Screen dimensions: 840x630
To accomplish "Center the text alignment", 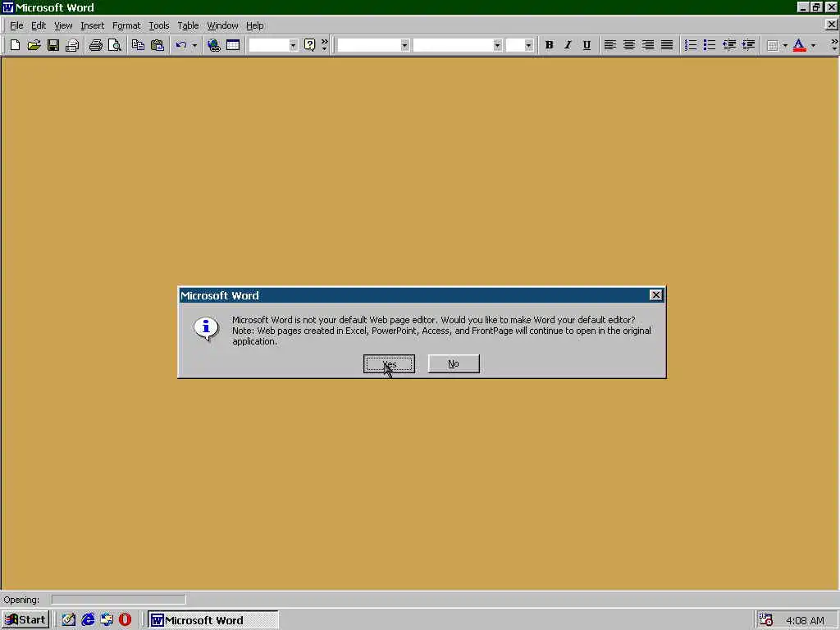I will (629, 45).
